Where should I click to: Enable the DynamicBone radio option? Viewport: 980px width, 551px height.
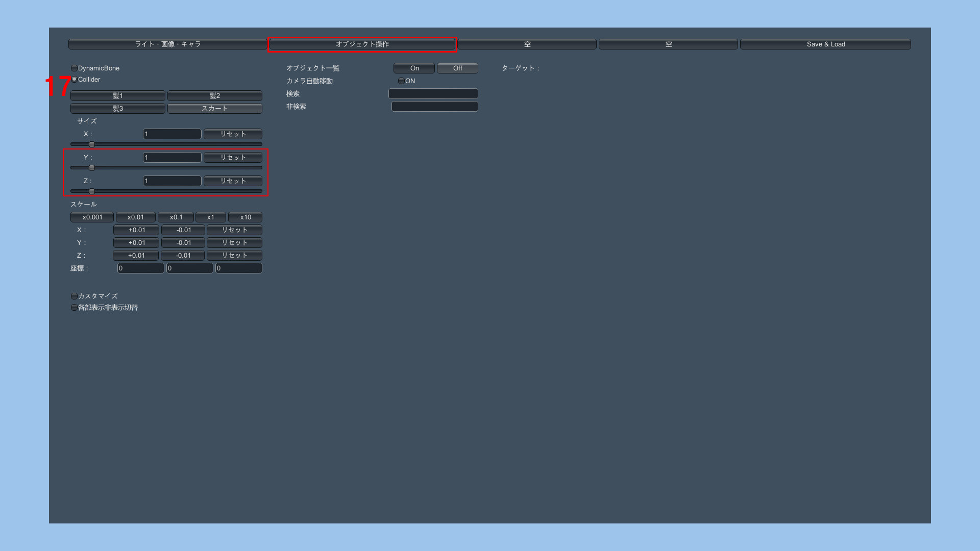pos(75,68)
